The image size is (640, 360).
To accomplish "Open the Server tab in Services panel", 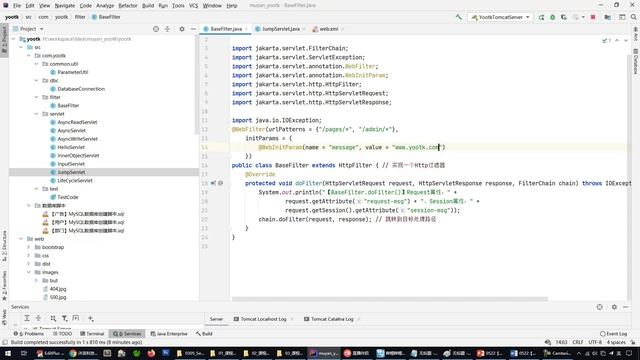I will click(x=216, y=319).
